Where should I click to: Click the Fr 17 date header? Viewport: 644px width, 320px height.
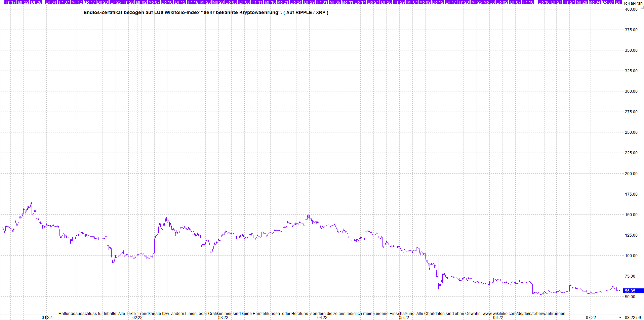(10, 2)
